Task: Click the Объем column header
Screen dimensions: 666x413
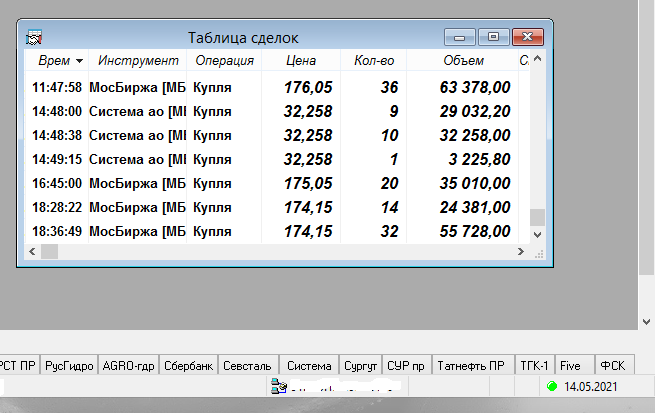Action: [x=463, y=60]
